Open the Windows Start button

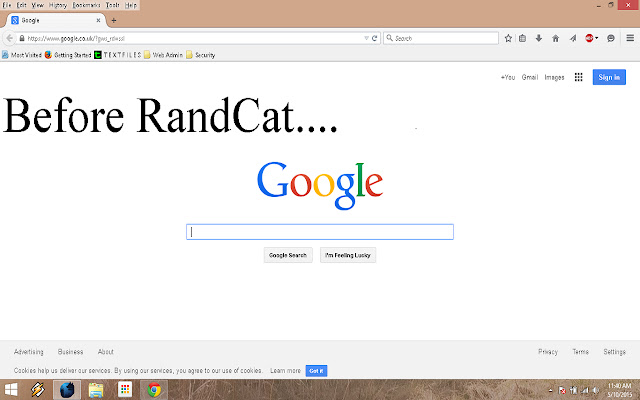tap(10, 390)
